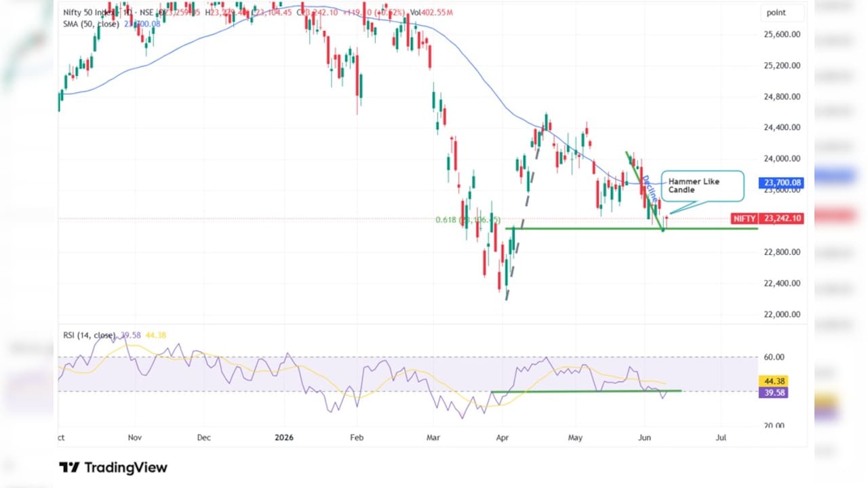Click the Apr time axis label

[502, 437]
